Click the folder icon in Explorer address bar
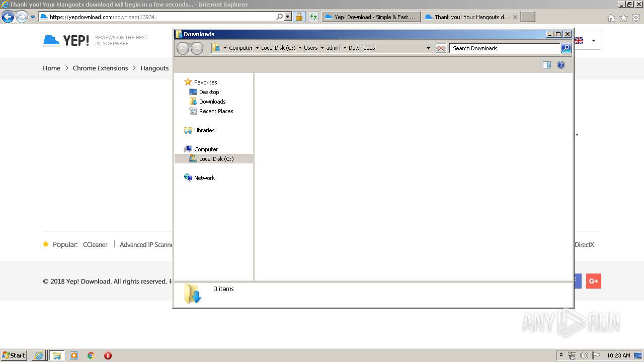644x362 pixels. (216, 48)
